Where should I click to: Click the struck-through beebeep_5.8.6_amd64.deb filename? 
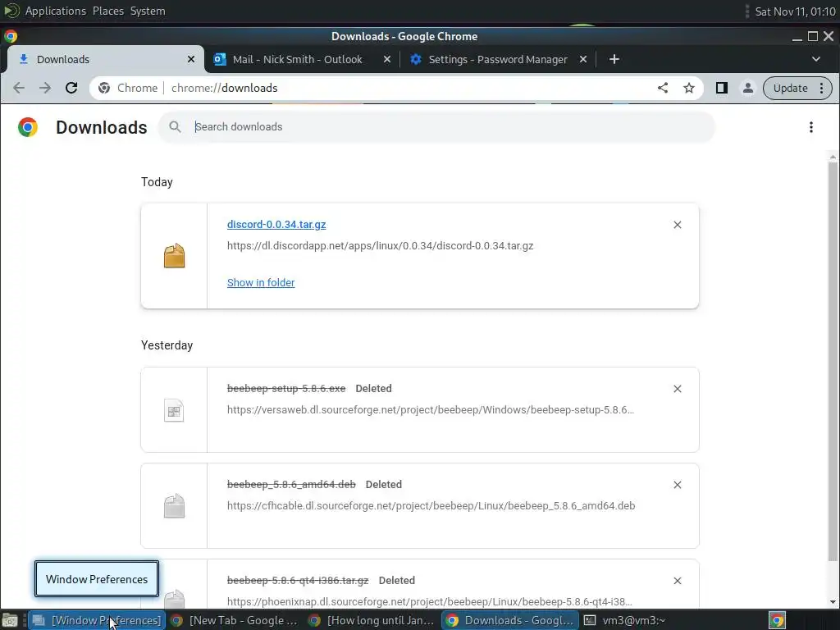click(x=291, y=484)
